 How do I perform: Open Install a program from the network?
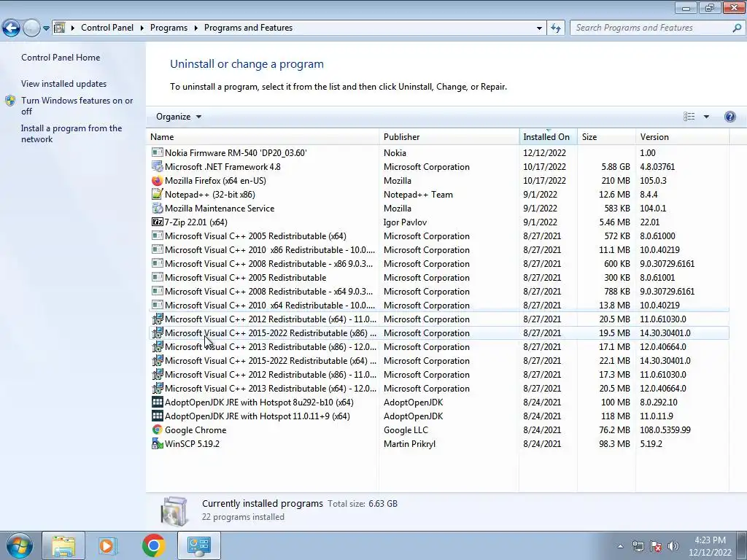click(x=71, y=133)
